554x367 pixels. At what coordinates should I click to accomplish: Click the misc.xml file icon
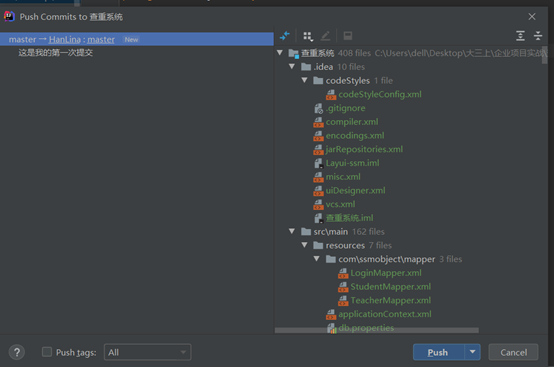click(318, 177)
